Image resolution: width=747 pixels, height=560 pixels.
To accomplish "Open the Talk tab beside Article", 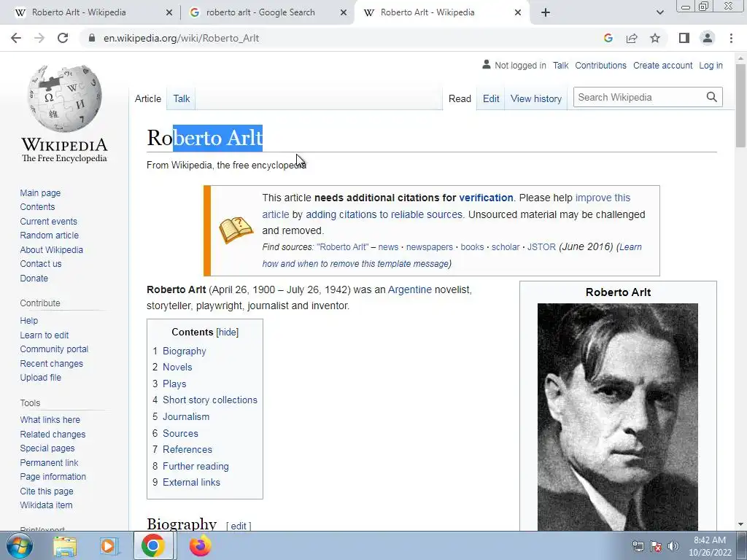I will 182,98.
